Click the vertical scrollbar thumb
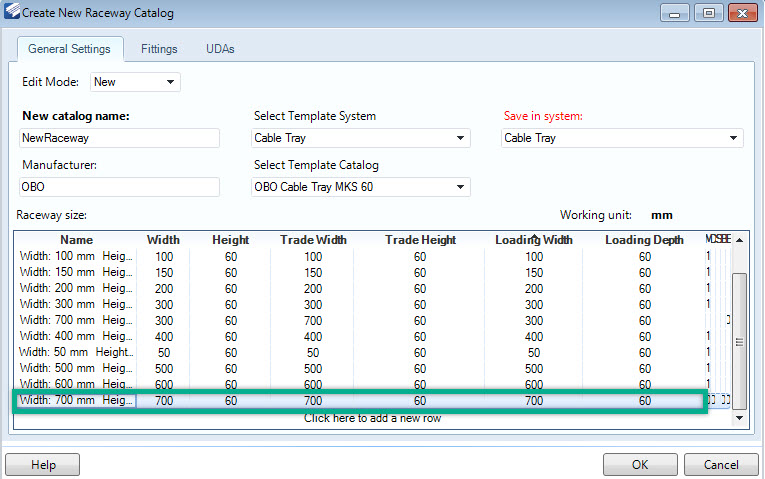This screenshot has width=765, height=479. coord(740,341)
